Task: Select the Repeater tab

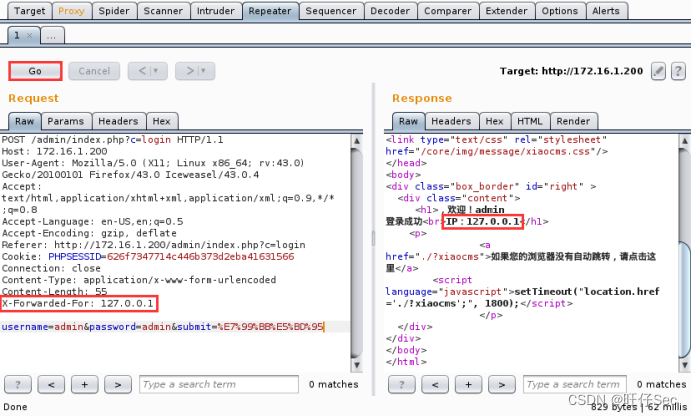Action: [270, 11]
